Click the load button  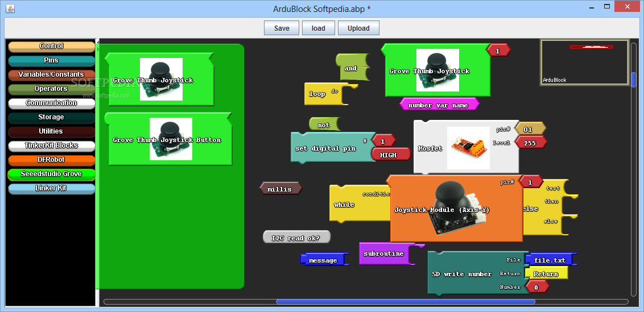pos(319,28)
